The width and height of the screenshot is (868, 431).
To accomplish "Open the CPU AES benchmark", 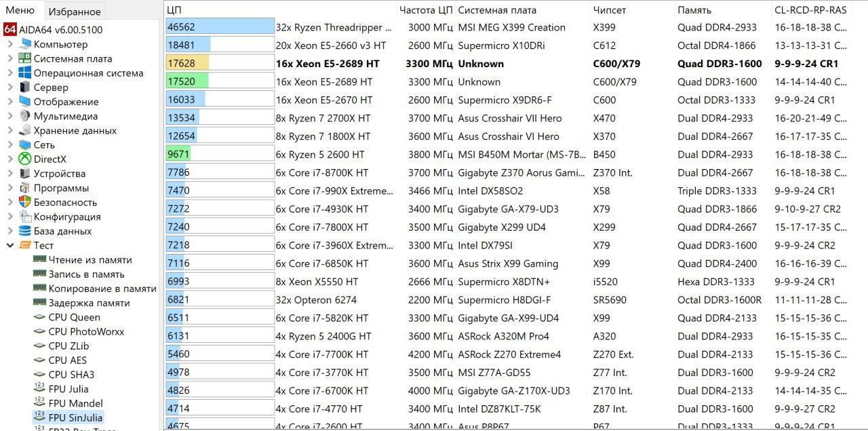I will coord(68,360).
